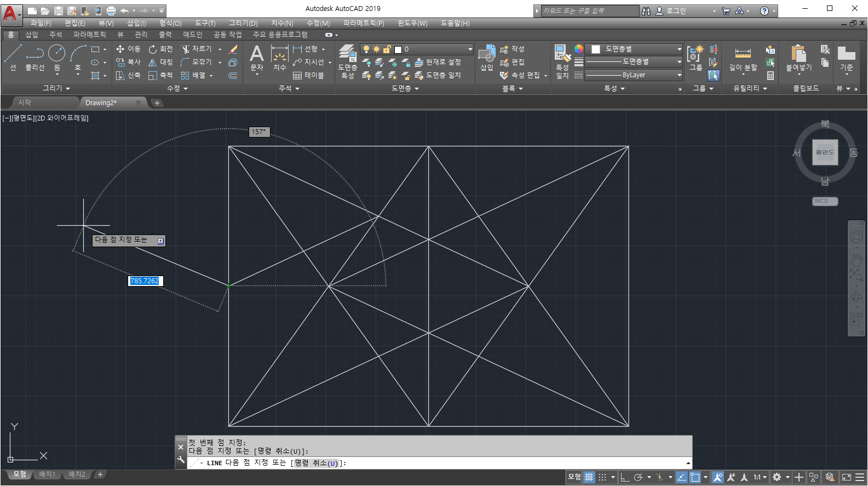The image size is (868, 486).
Task: Toggle polar tracking in status bar
Action: pyautogui.click(x=638, y=477)
